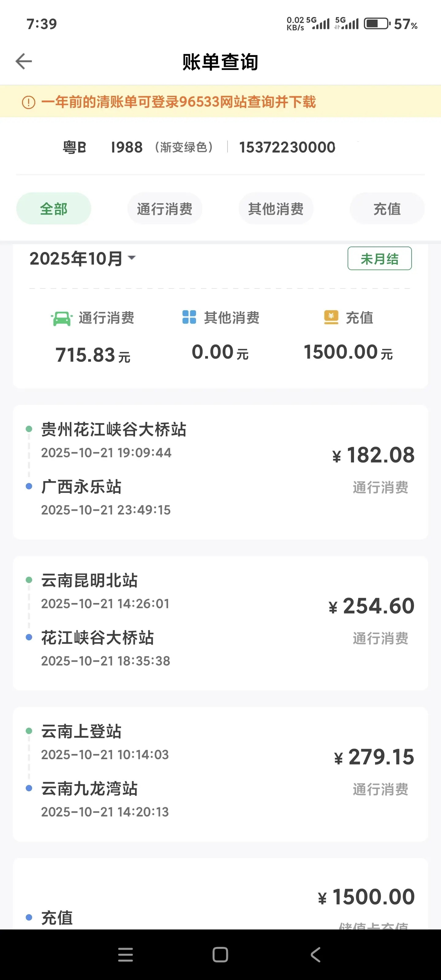Switch to the 通行消费 filter tab

tap(165, 209)
